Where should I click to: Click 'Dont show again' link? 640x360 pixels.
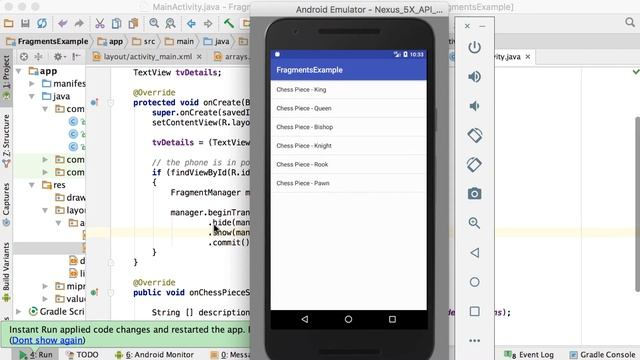click(47, 340)
